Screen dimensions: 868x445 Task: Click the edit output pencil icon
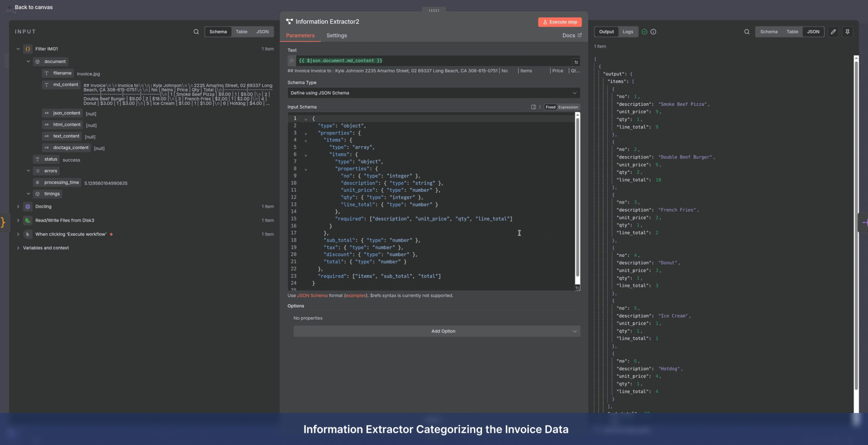point(833,32)
